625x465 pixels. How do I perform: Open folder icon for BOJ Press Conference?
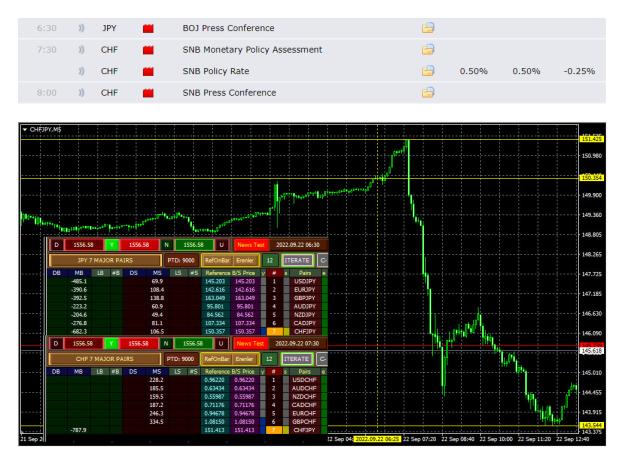[x=428, y=28]
